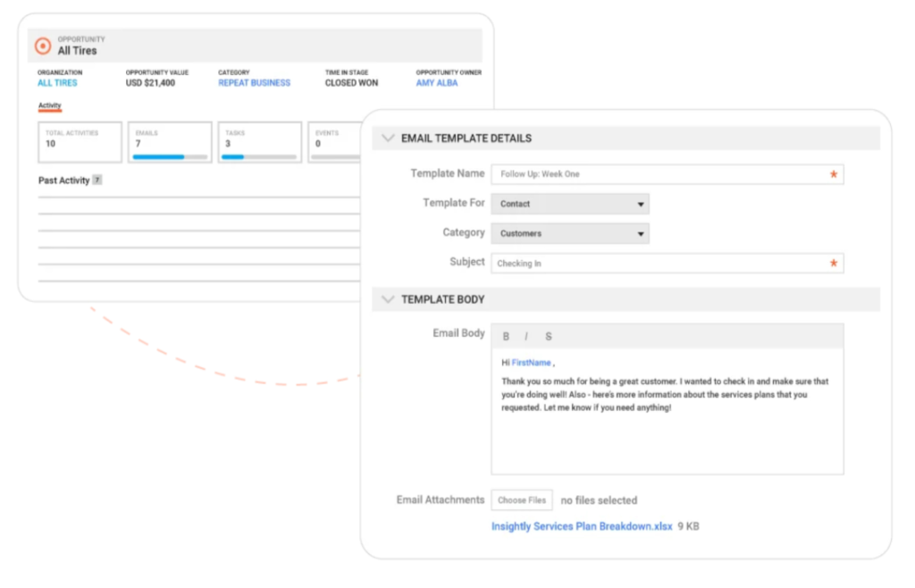Collapse the Template Body section
The image size is (915, 588).
point(388,299)
